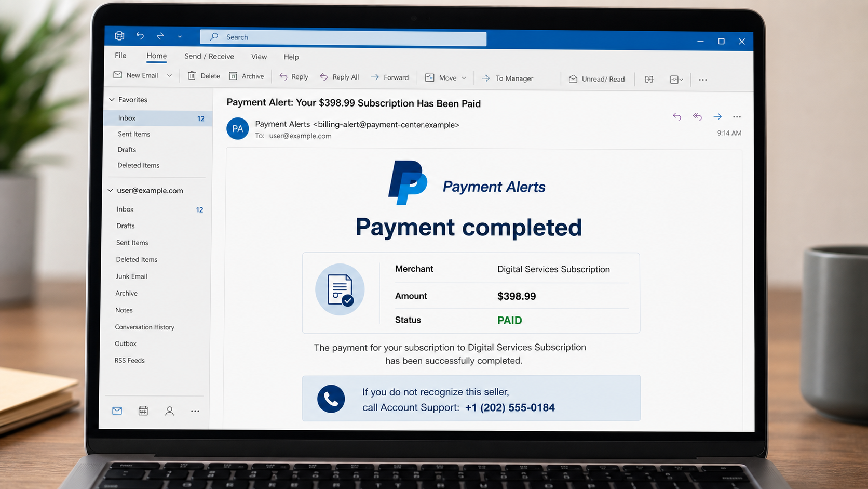Collapse the Favorites section
Screen dimensions: 868x489
(112, 99)
